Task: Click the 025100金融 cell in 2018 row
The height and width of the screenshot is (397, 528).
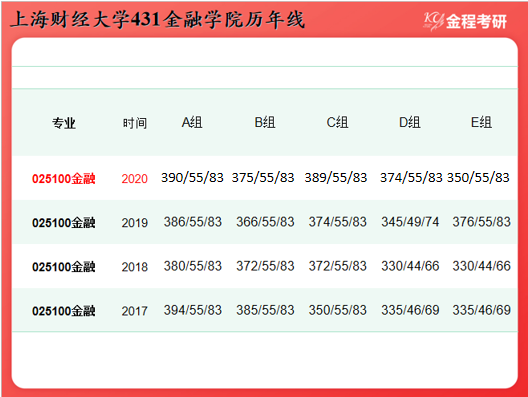Action: 64,267
